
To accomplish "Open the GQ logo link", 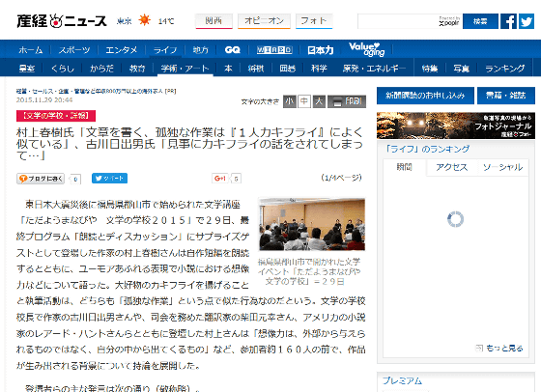I will 232,50.
